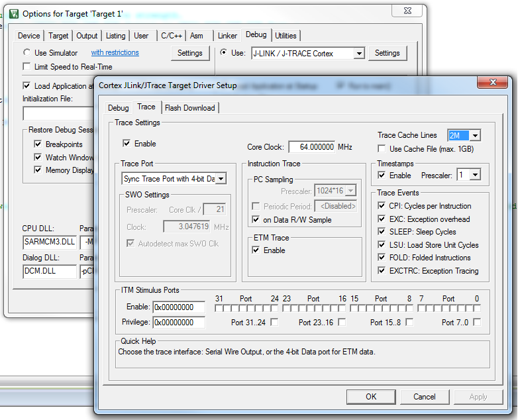Toggle on Data R/W Sample checkbox
The width and height of the screenshot is (518, 420).
tap(256, 219)
